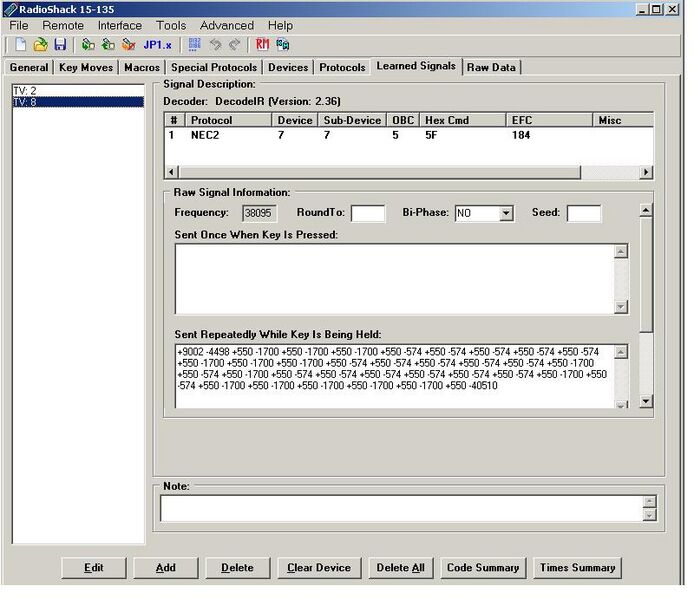
Task: Click the Delete All button
Action: (401, 568)
